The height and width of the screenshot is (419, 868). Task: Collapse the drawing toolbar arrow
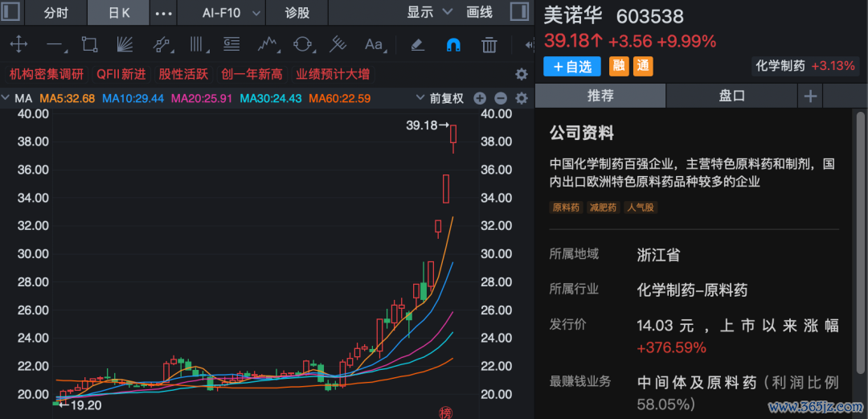(530, 44)
